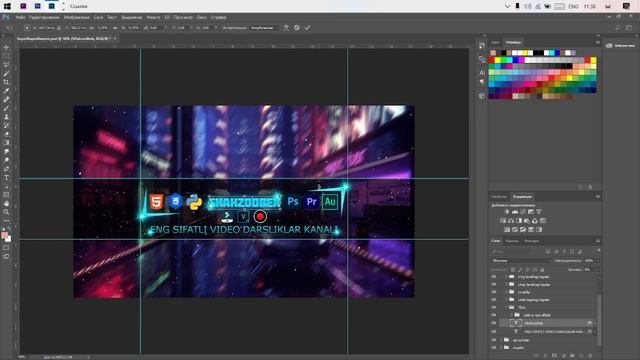Open the Фильтр menu
The height and width of the screenshot is (360, 640).
[153, 18]
